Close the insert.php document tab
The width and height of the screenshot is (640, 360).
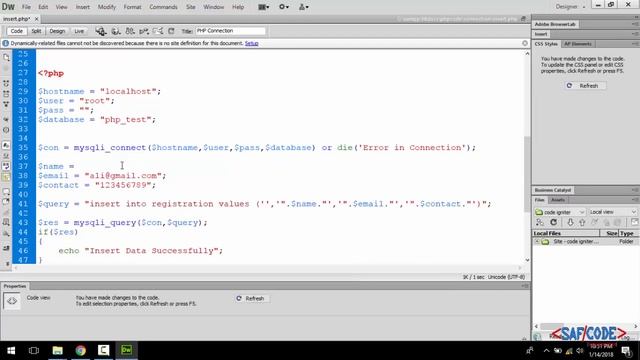(36, 19)
